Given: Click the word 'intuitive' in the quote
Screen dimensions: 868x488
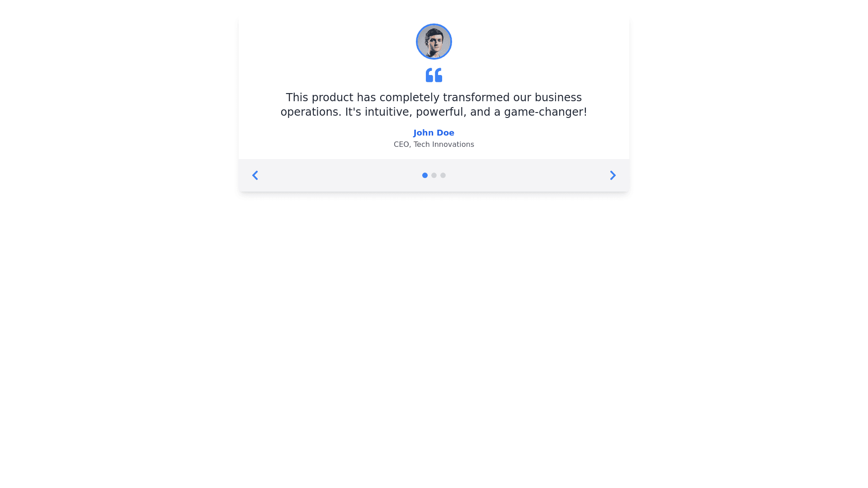Looking at the screenshot, I should (388, 112).
